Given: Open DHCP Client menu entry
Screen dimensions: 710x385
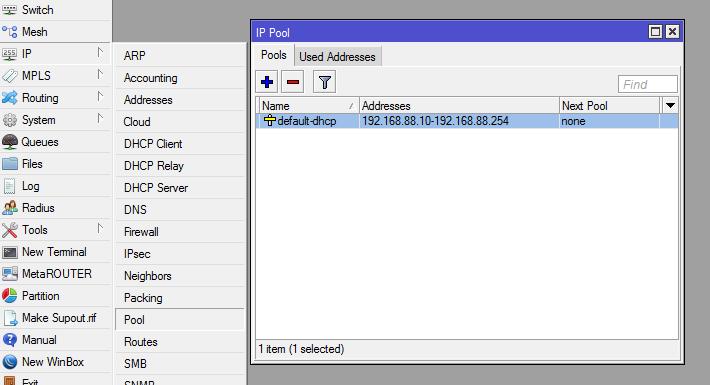Looking at the screenshot, I should point(180,144).
